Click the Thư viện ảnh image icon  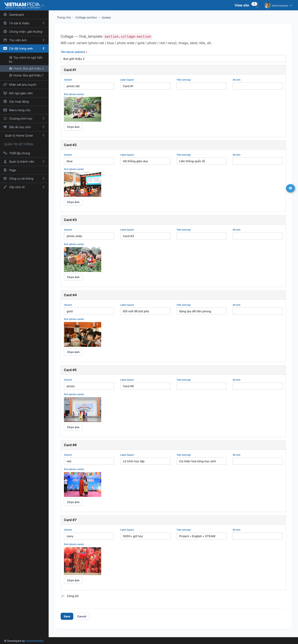(5, 40)
